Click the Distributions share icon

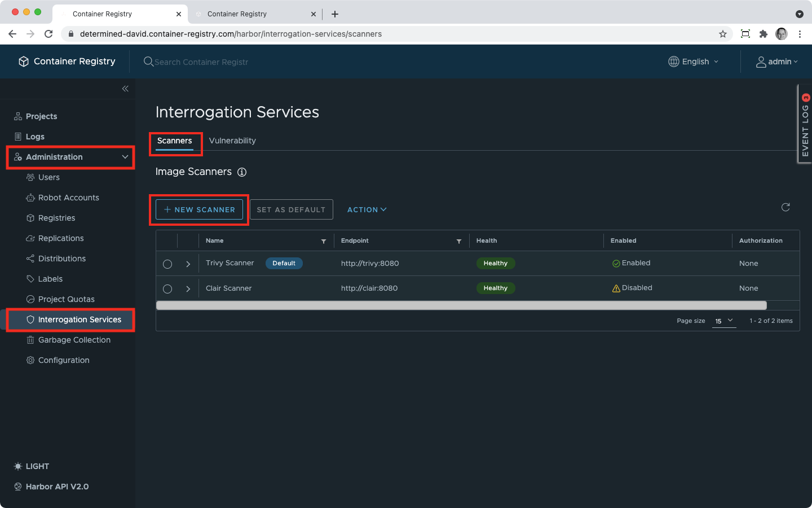click(30, 259)
